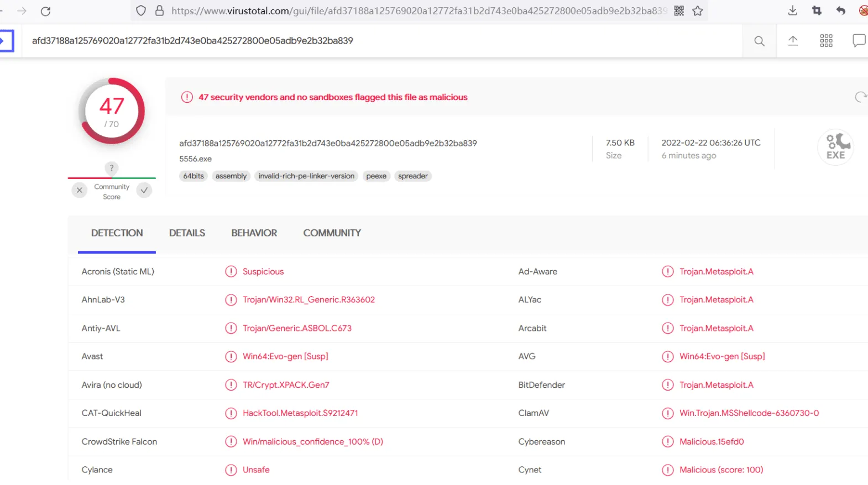This screenshot has width=868, height=485.
Task: Open the COMMUNITY tab
Action: click(x=332, y=233)
